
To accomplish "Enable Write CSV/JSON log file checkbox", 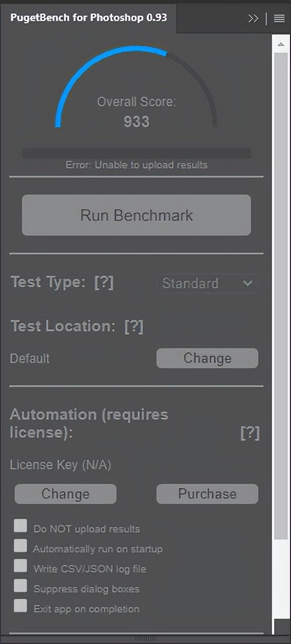I will click(20, 566).
